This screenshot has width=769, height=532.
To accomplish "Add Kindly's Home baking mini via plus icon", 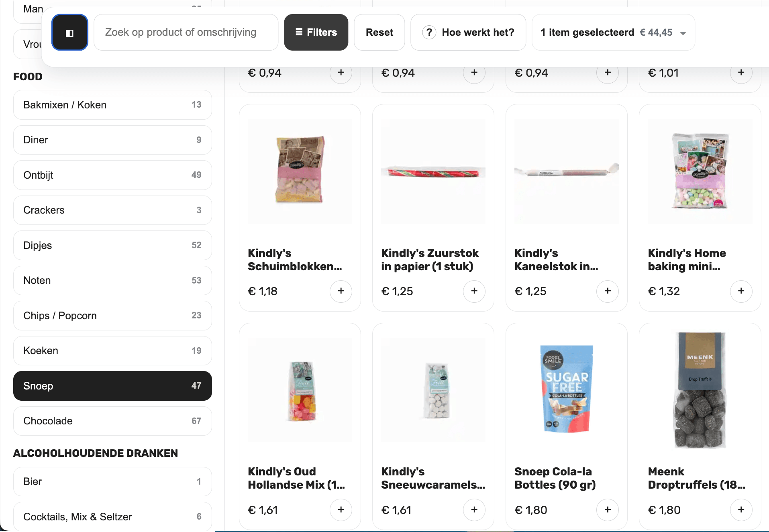I will click(741, 291).
